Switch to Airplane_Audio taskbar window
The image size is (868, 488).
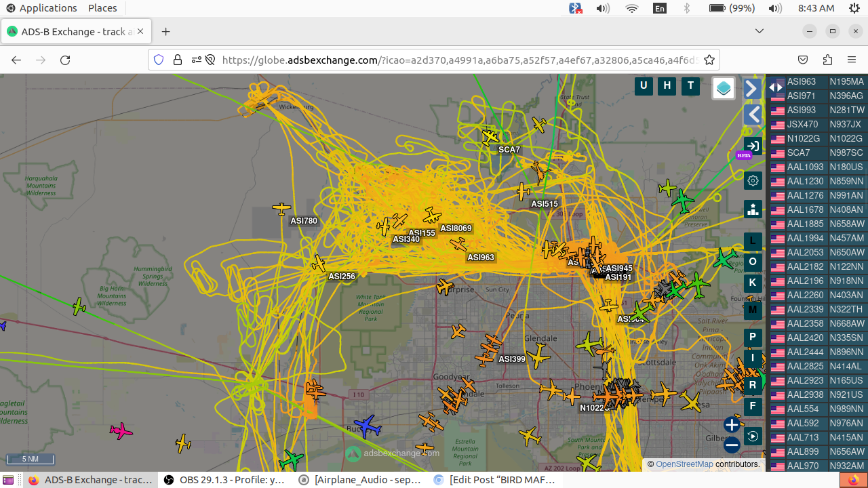361,480
